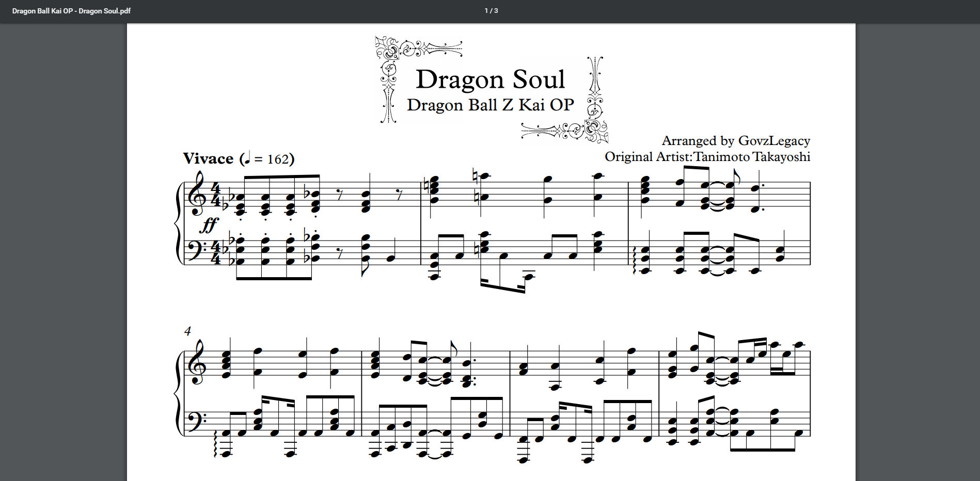The image size is (980, 481).
Task: Click the "Vivace" tempo marking
Action: pyautogui.click(x=208, y=159)
